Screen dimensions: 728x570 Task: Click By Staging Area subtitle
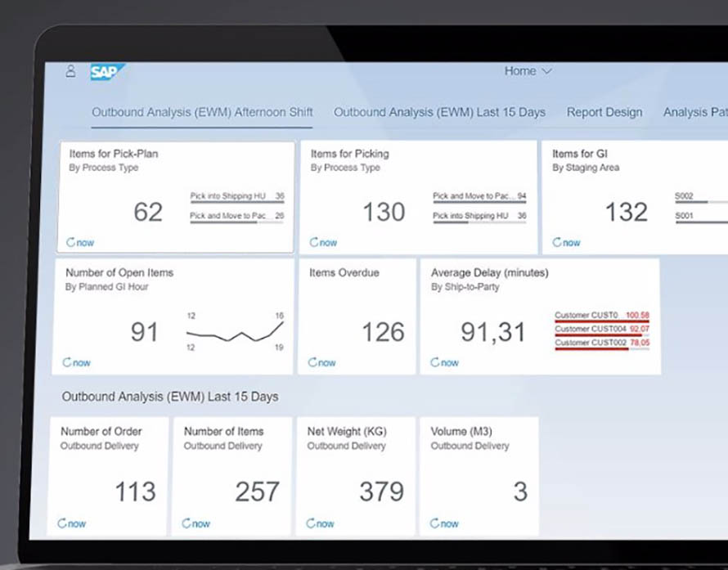[x=586, y=168]
